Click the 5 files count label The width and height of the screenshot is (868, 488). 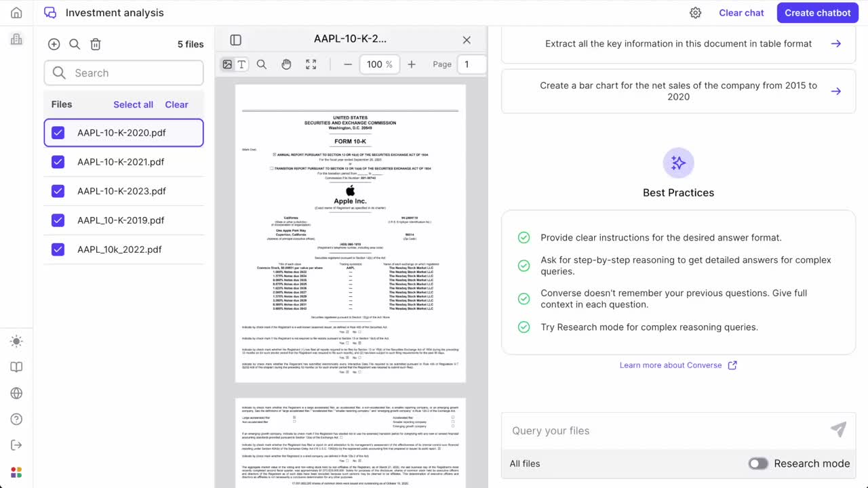(191, 44)
